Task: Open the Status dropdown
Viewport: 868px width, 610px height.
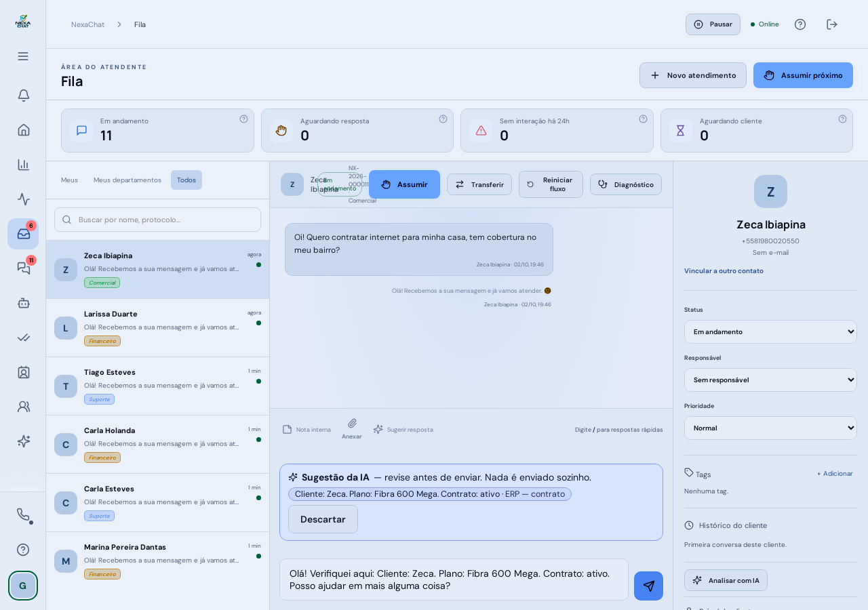Action: (x=770, y=331)
